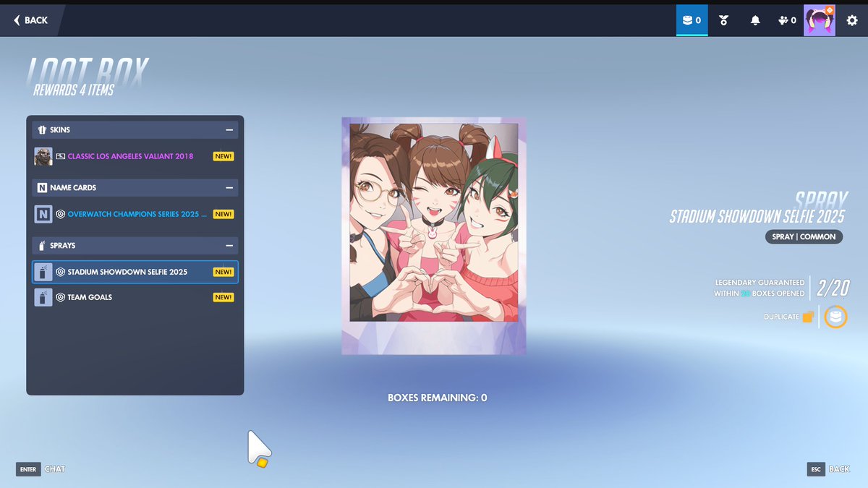The width and height of the screenshot is (868, 488).
Task: Collapse the Skins section
Action: (229, 130)
